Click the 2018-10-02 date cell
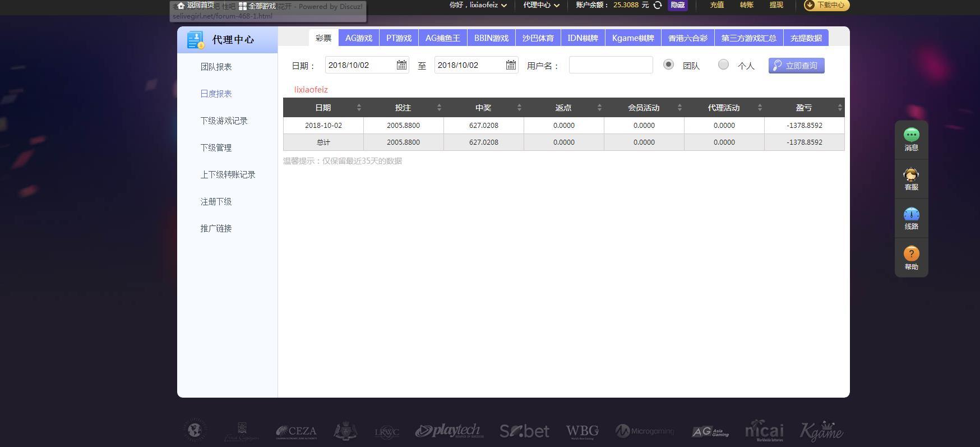 pos(323,126)
